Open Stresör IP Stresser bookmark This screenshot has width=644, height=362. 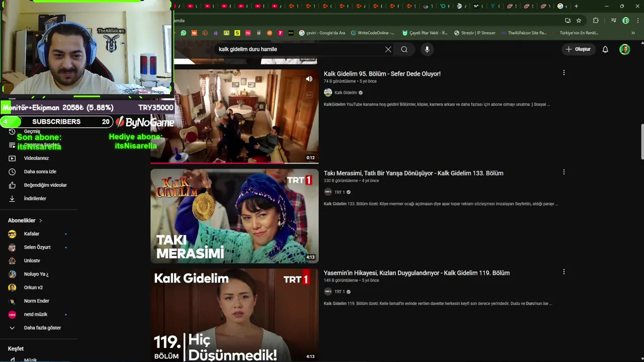click(x=474, y=33)
